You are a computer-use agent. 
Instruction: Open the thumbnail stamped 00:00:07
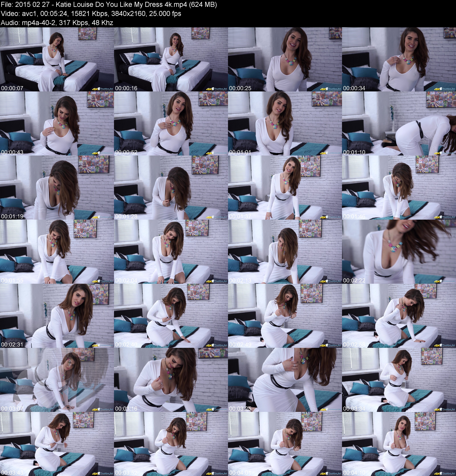click(57, 59)
